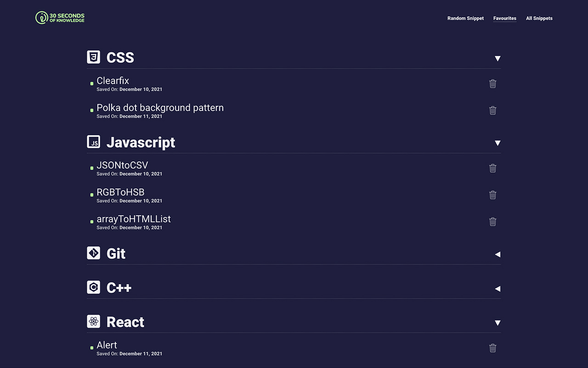Collapse the Javascript section arrow
This screenshot has height=368, width=588.
tap(498, 143)
